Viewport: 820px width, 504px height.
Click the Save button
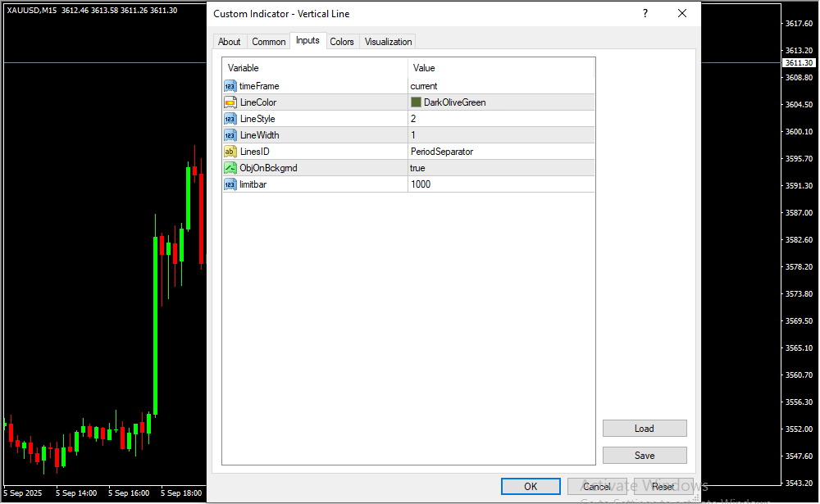pos(645,456)
